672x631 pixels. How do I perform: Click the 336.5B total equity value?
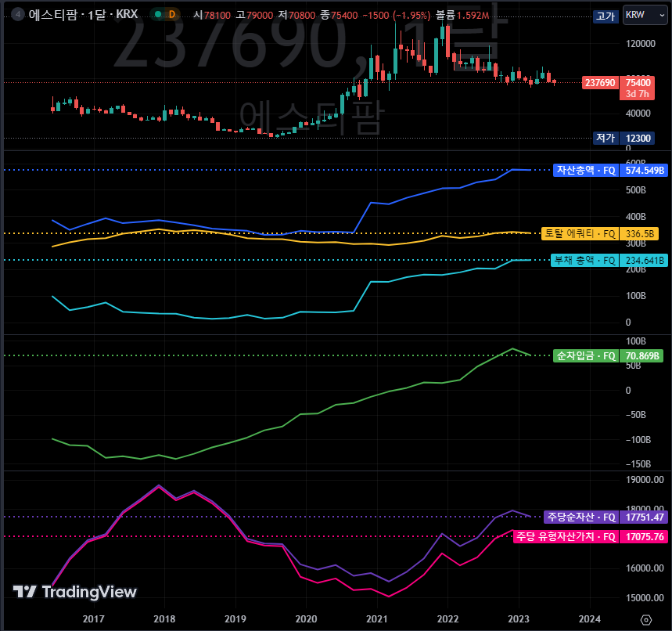click(639, 234)
